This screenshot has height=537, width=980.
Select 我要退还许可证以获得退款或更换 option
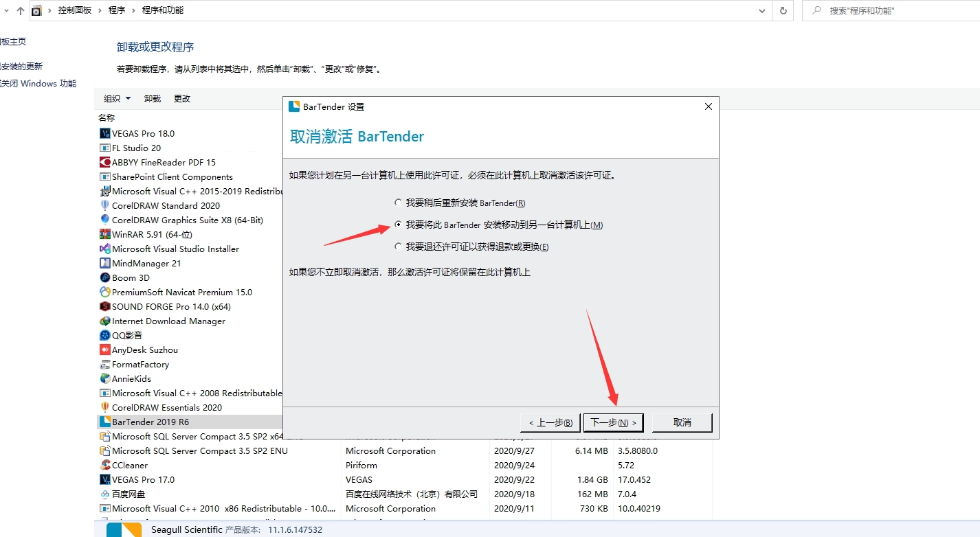(x=471, y=247)
